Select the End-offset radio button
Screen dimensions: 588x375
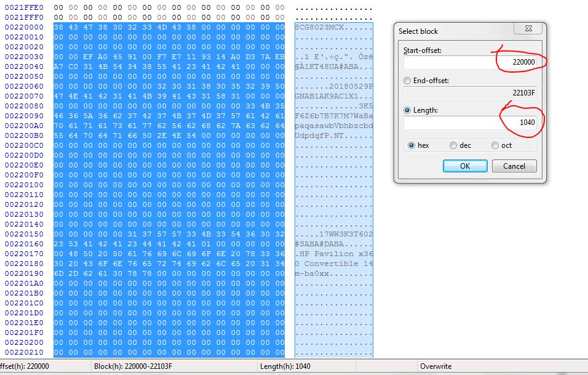pyautogui.click(x=407, y=80)
